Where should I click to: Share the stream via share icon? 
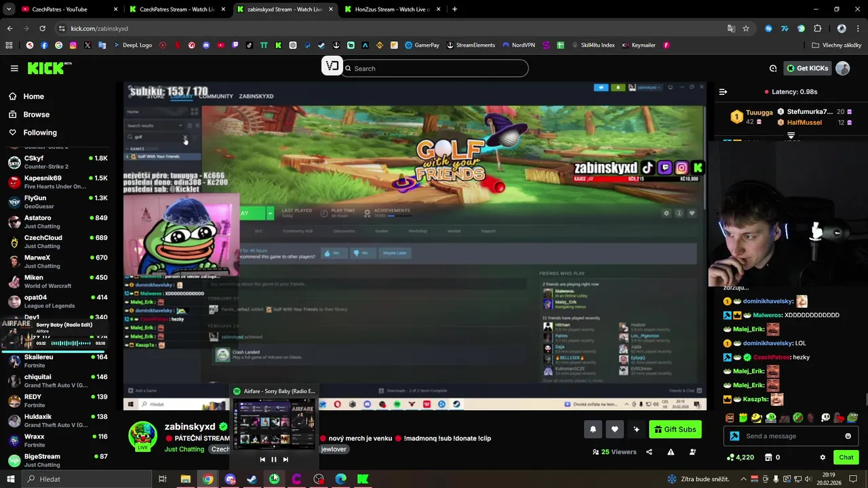[x=649, y=452]
